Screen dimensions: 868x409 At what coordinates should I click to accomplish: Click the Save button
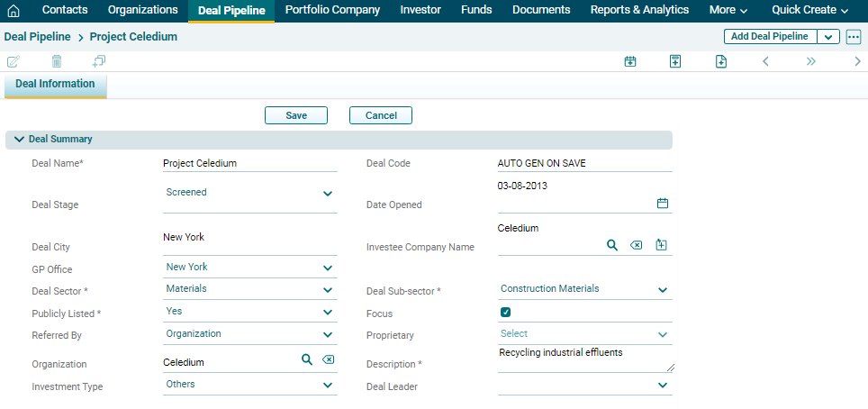pos(296,115)
